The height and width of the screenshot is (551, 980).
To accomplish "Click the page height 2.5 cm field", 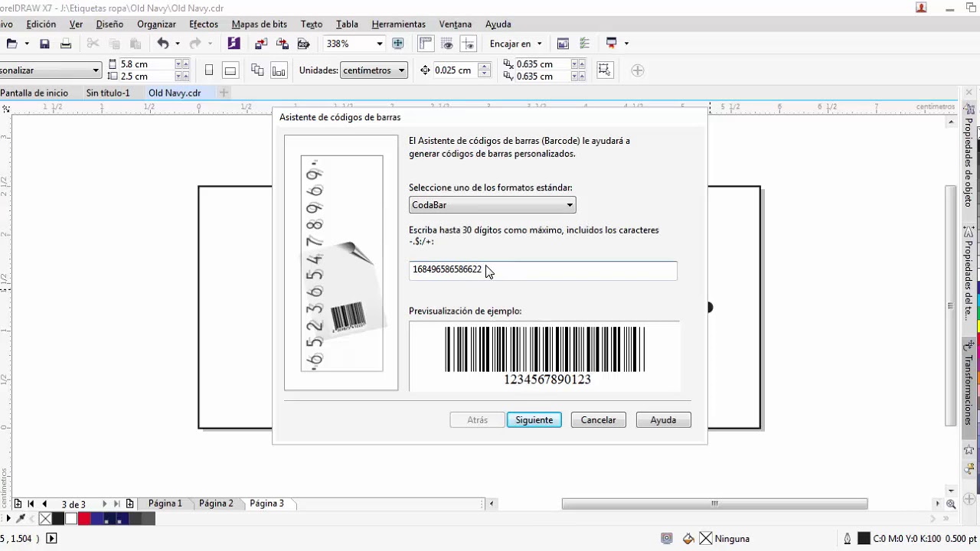I will (145, 77).
